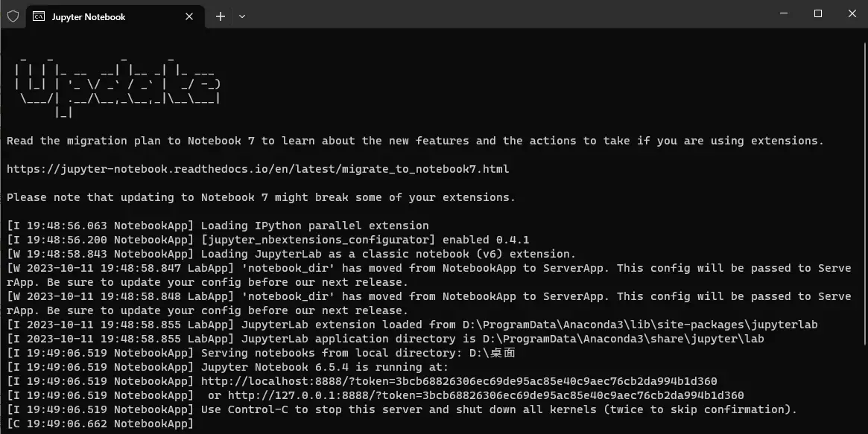Open the localhost:8888 token URL

click(x=459, y=381)
